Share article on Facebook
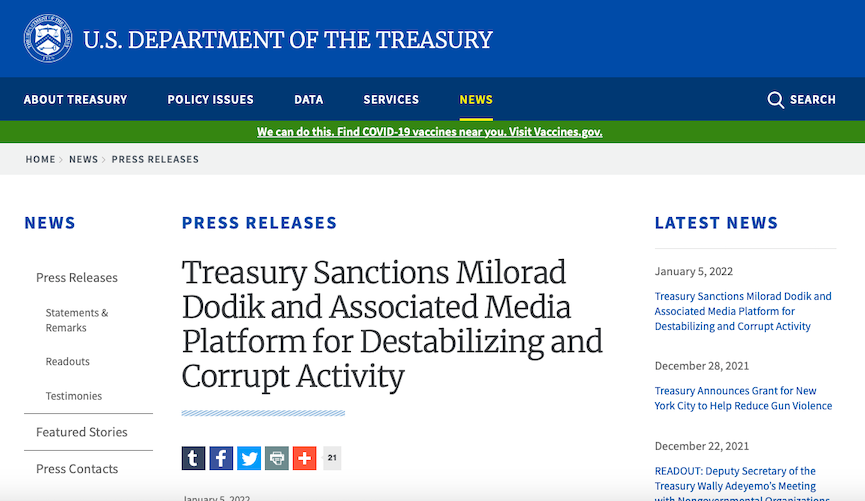Viewport: 865px width, 501px height. (221, 458)
